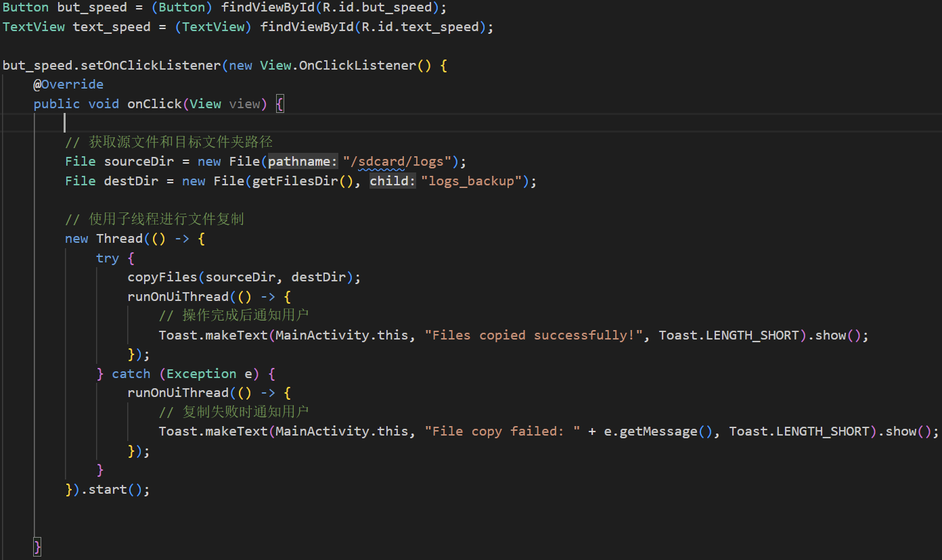The height and width of the screenshot is (560, 942).
Task: Click the comment 复制失败时通知用户
Action: click(x=234, y=412)
